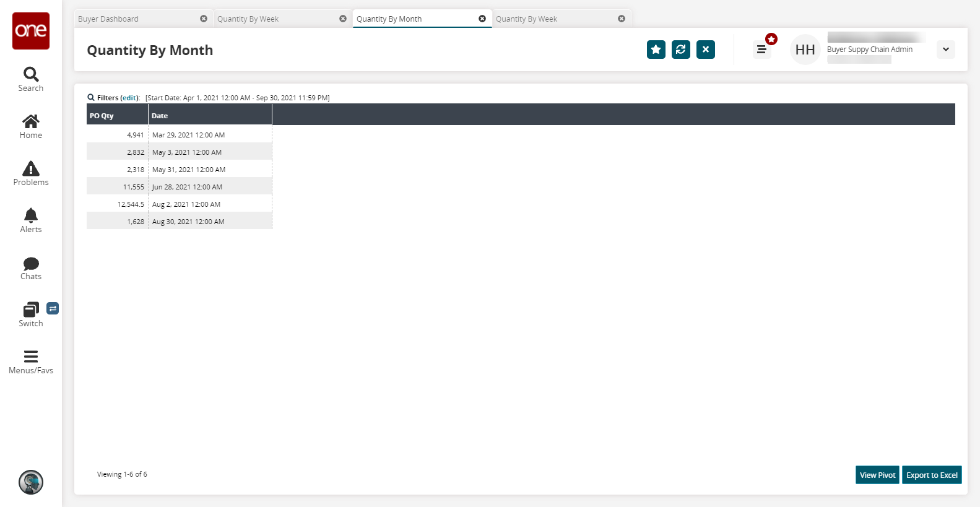Close the Buyer Dashboard tab

[204, 19]
